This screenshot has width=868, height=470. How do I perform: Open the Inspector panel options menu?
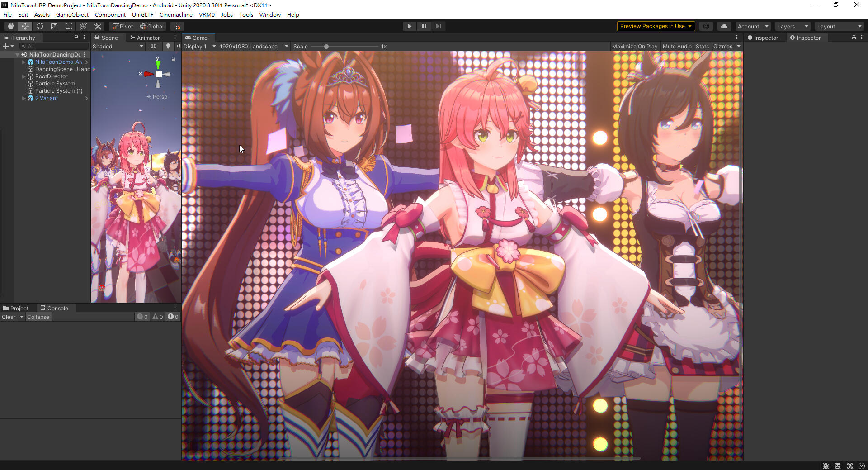pos(862,38)
